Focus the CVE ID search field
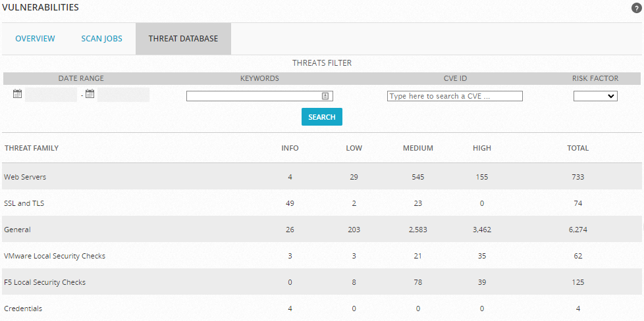The width and height of the screenshot is (644, 321). 454,96
